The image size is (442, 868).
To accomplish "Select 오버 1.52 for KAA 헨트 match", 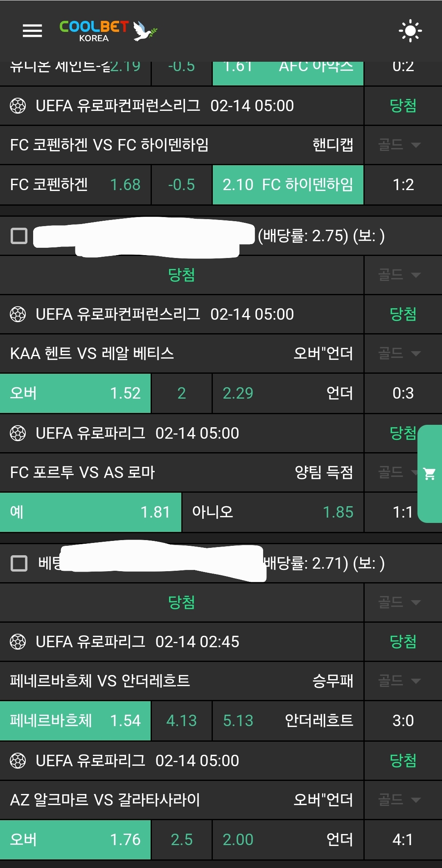I will coord(75,393).
